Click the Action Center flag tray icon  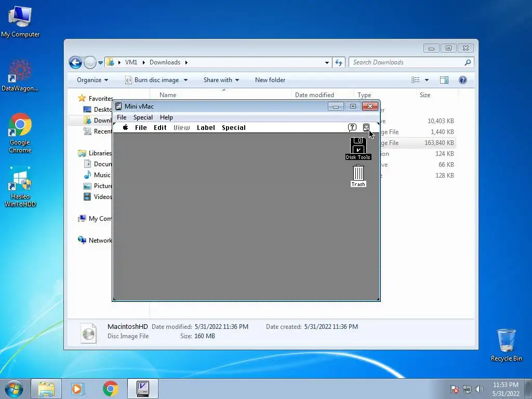[455, 389]
